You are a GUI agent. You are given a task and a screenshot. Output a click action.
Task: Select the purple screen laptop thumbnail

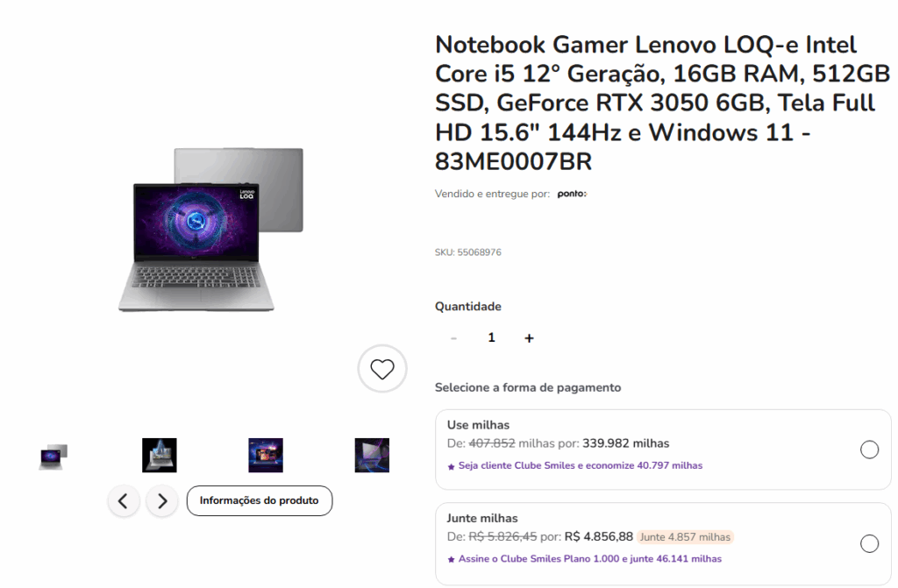pos(266,455)
